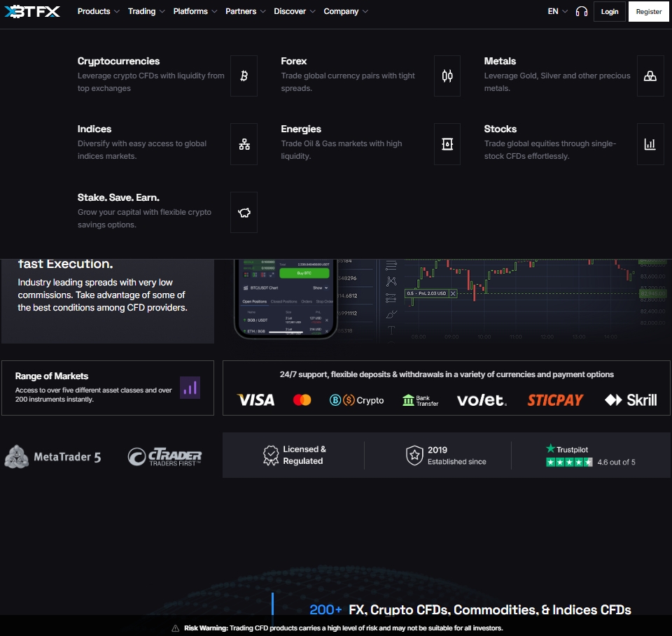Click the bar chart icon beside Stocks
The height and width of the screenshot is (636, 672).
pyautogui.click(x=650, y=144)
